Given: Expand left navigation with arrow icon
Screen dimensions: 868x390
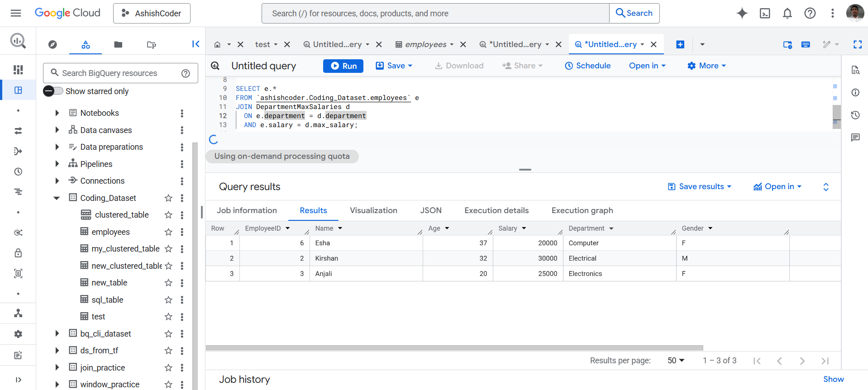Looking at the screenshot, I should point(18,380).
